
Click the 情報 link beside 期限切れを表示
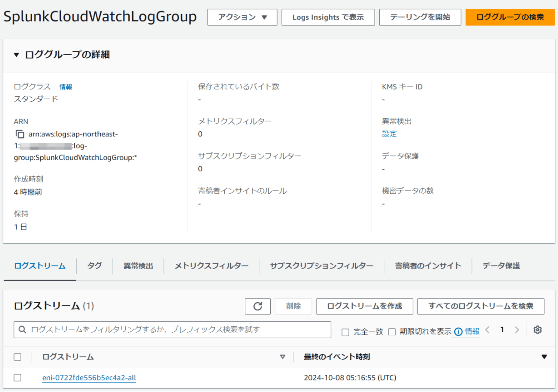[472, 331]
